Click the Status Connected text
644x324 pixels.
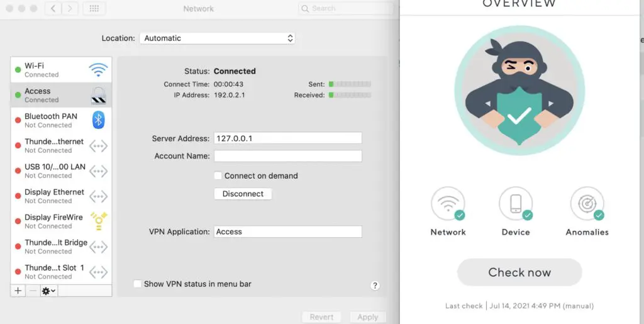(235, 71)
